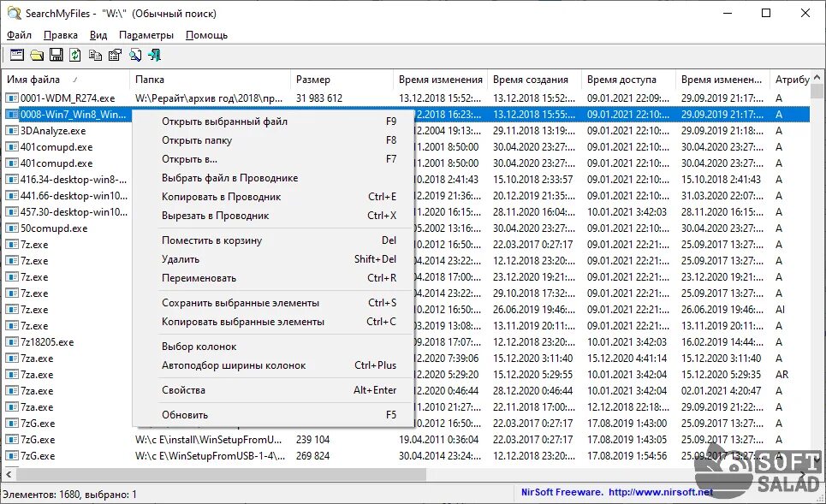
Task: Sort by the Время доступа column header
Action: coord(628,80)
